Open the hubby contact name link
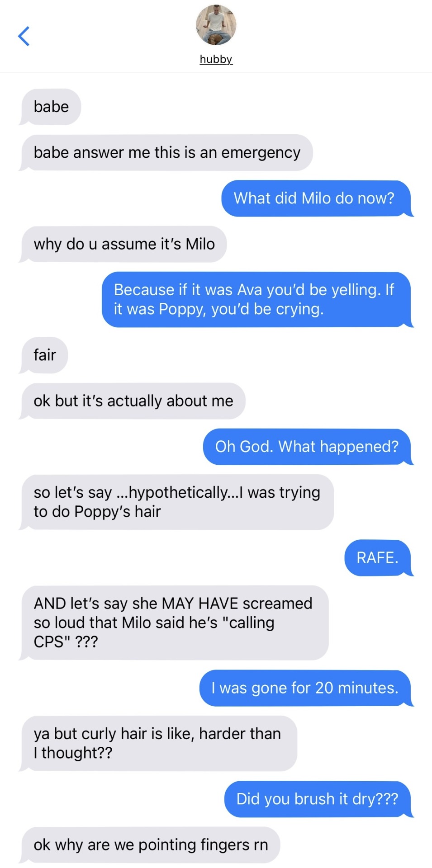432x868 pixels. [x=216, y=59]
